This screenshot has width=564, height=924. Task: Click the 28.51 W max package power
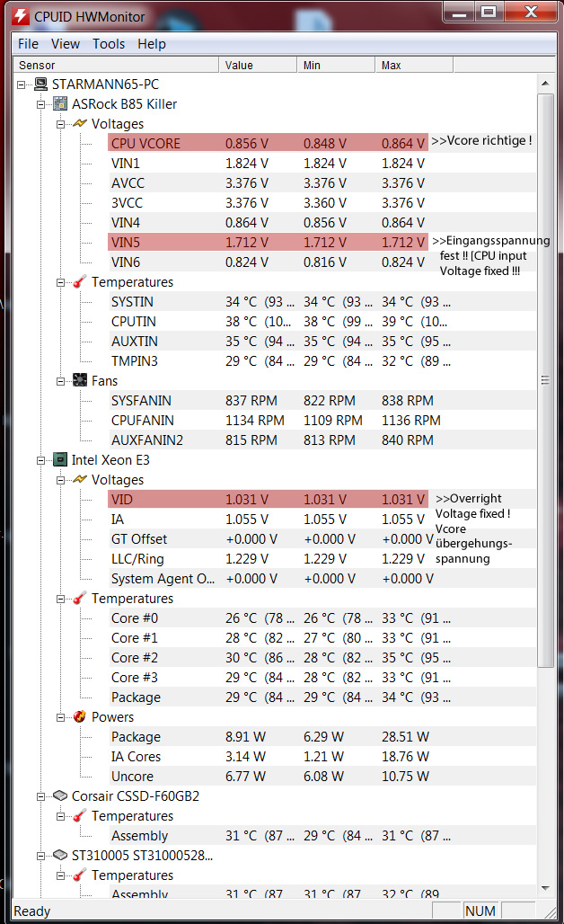tap(405, 737)
